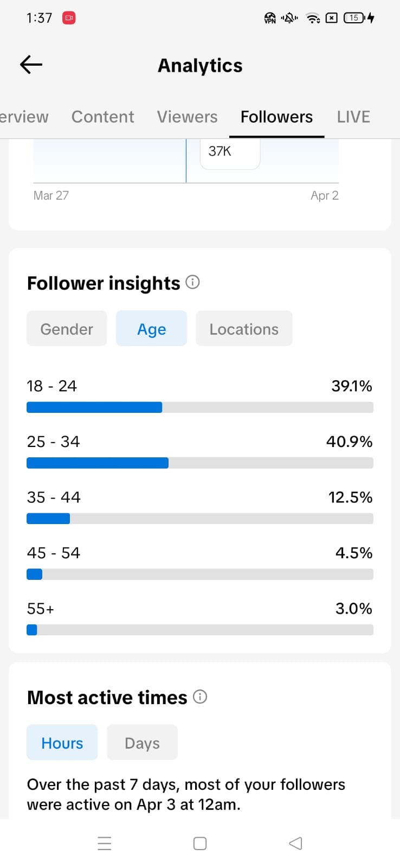Tap the 25 - 34 age bar
Screen dimensions: 400x868
199,463
